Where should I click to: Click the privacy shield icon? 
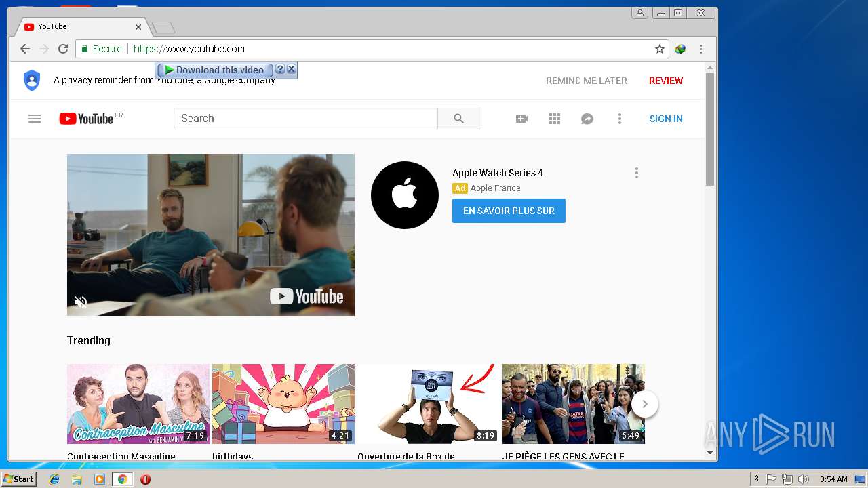32,81
